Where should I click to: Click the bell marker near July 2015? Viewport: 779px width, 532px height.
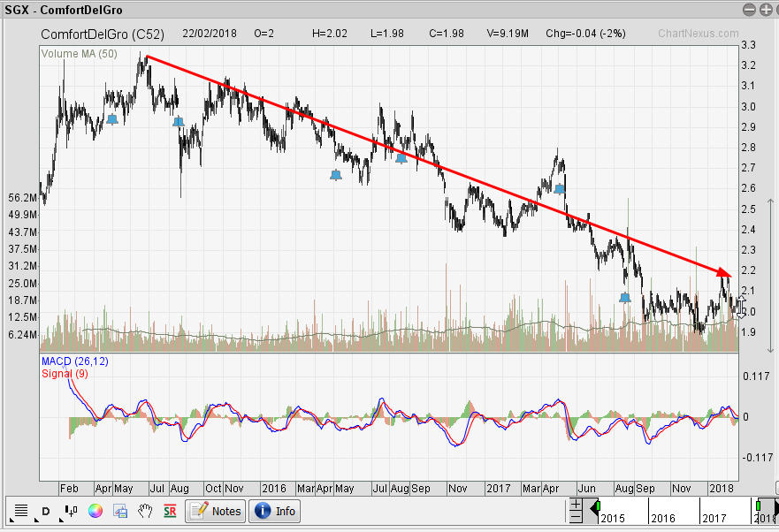point(179,122)
